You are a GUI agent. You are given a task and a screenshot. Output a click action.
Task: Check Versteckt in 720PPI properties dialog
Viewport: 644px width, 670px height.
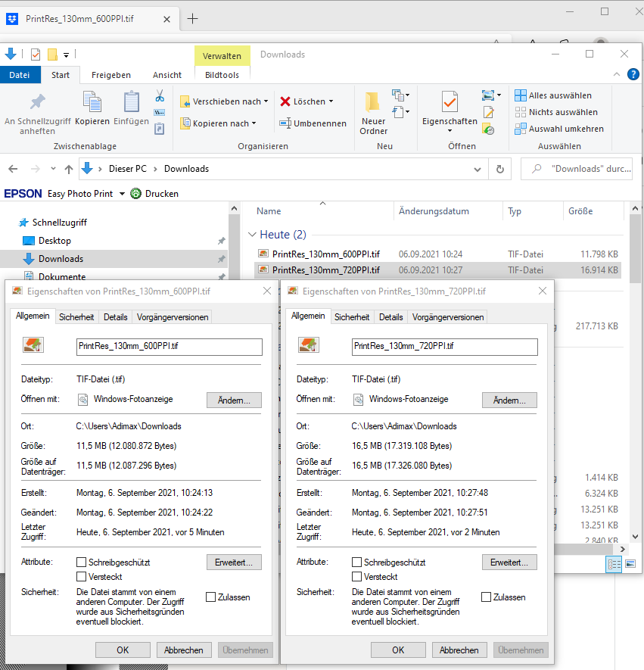[x=357, y=577]
